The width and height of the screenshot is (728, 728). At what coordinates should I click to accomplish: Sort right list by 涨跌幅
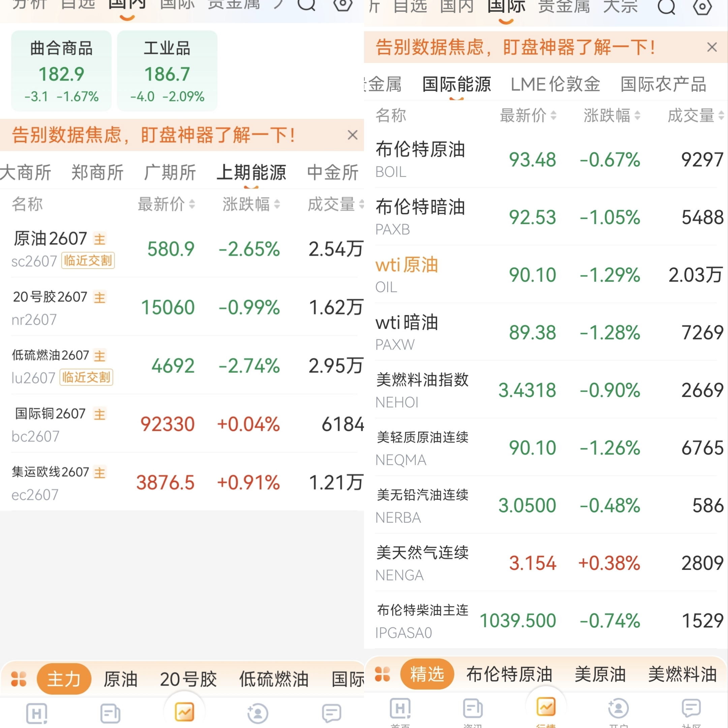pyautogui.click(x=612, y=115)
